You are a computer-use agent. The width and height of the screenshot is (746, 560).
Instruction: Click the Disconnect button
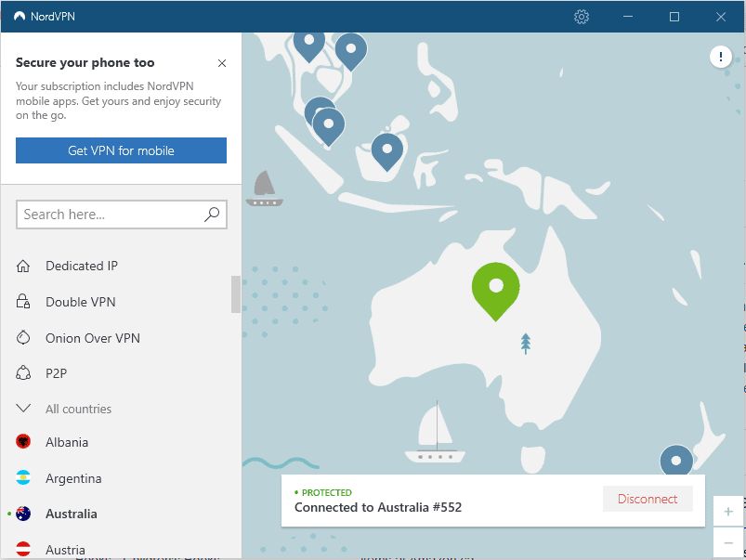click(648, 499)
